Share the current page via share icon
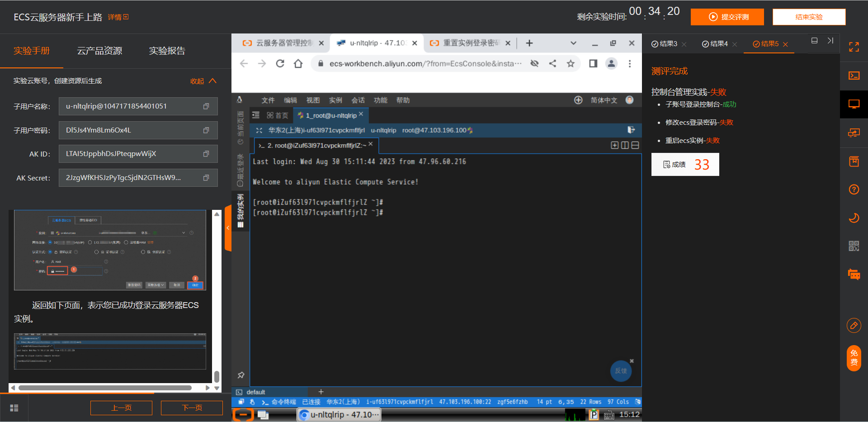The width and height of the screenshot is (868, 422). click(x=552, y=64)
